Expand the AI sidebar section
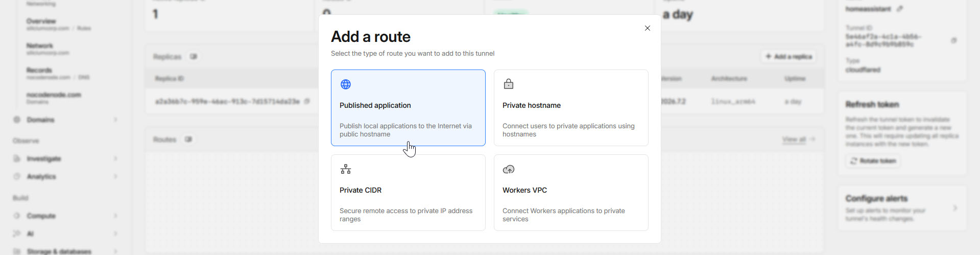Image resolution: width=980 pixels, height=255 pixels. coord(115,234)
